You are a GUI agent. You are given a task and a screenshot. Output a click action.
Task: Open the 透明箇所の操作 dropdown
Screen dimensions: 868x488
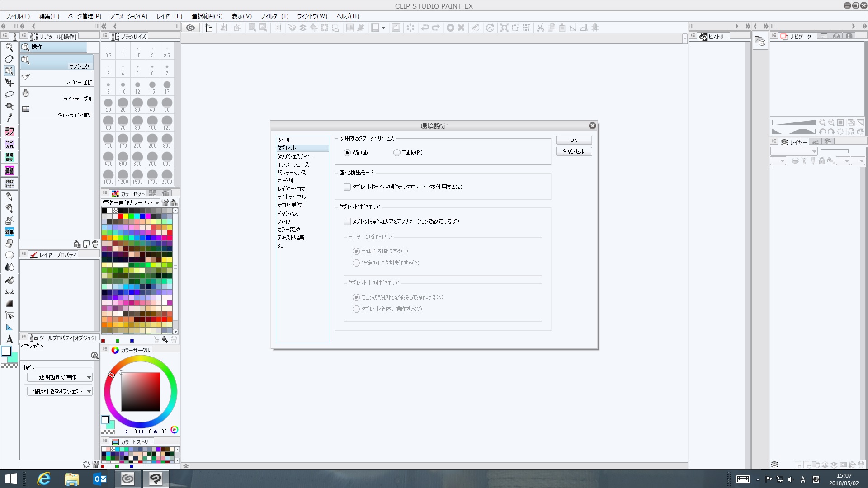tap(59, 377)
